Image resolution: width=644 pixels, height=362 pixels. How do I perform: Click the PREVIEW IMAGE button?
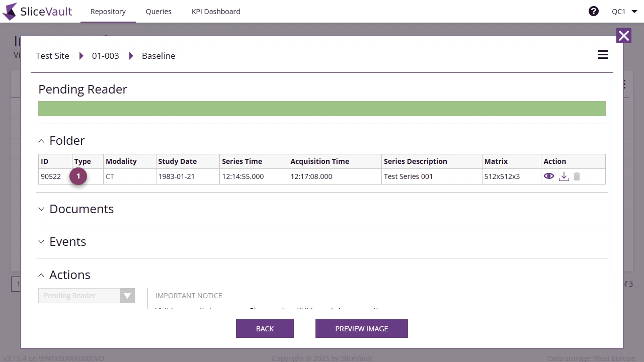coord(361,328)
